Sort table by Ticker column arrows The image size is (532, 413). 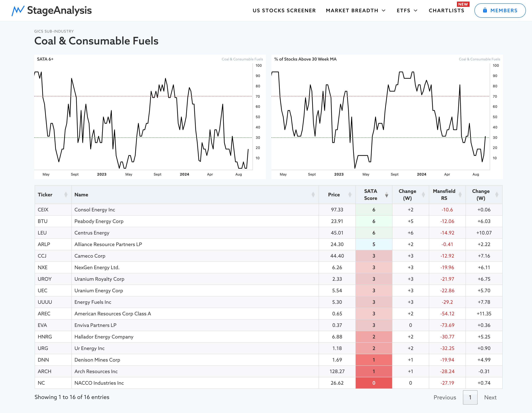pos(66,195)
